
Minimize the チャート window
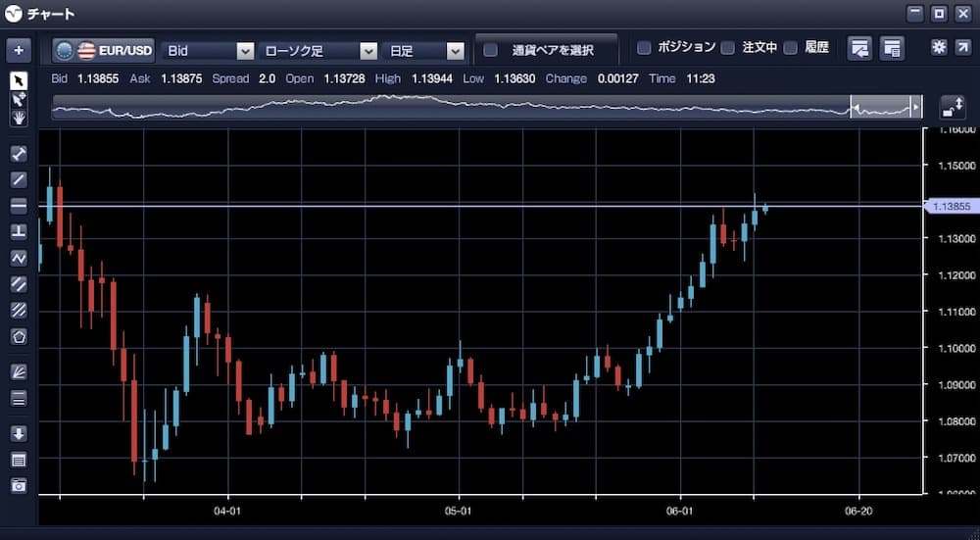pyautogui.click(x=915, y=13)
